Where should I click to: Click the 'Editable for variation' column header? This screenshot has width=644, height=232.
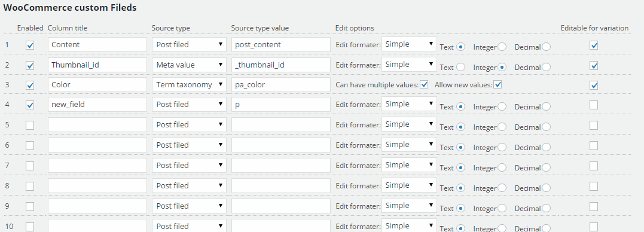tap(594, 28)
